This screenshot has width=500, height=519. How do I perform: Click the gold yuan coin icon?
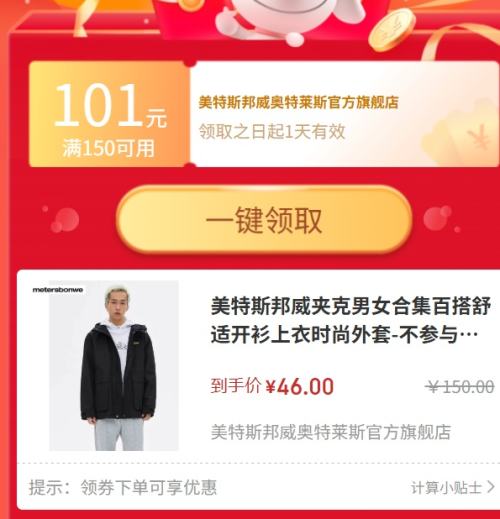[391, 30]
